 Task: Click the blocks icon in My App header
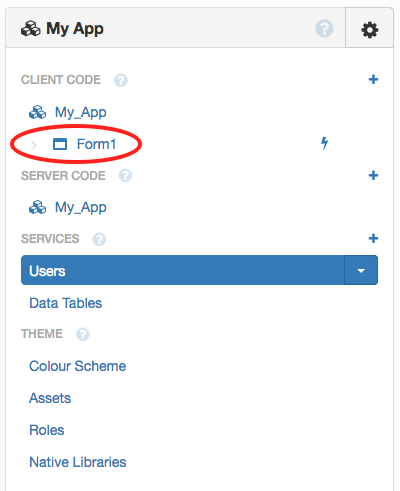tap(31, 28)
